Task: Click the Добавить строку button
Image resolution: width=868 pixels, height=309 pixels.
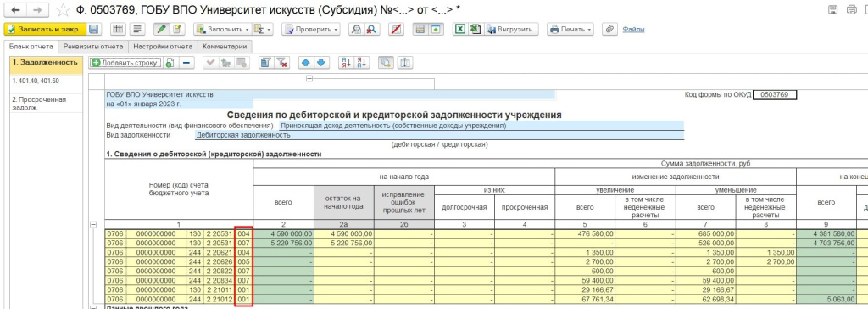Action: click(x=125, y=63)
